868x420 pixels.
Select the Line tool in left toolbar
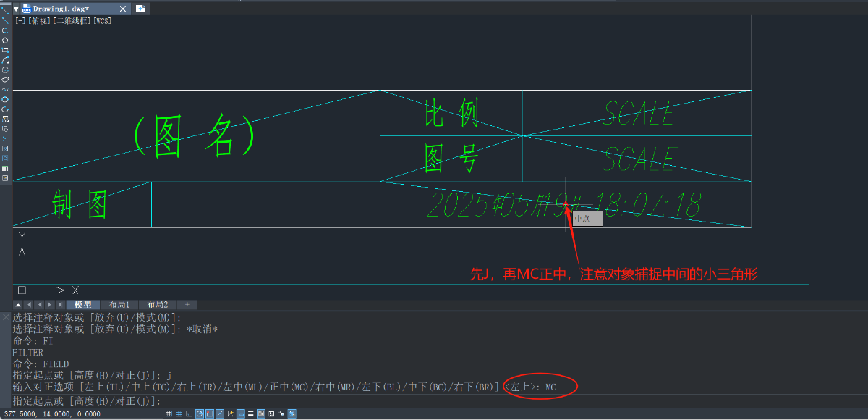coord(5,10)
